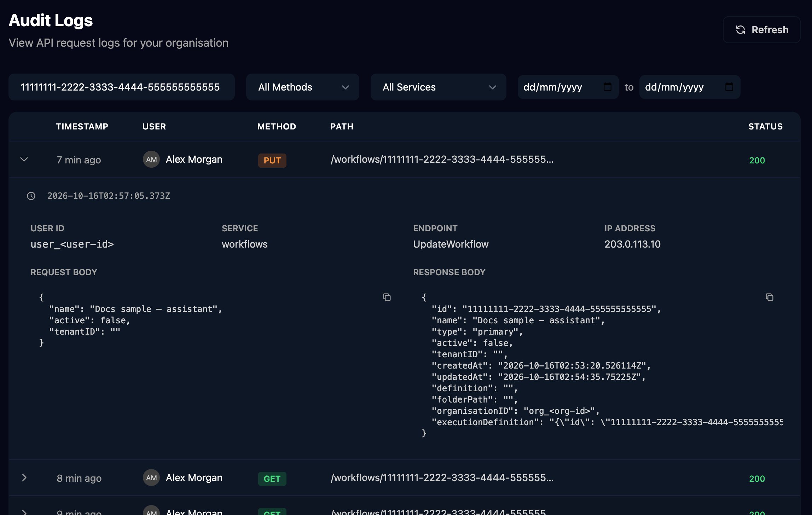The image size is (812, 515).
Task: Copy the request body JSON
Action: click(x=387, y=297)
